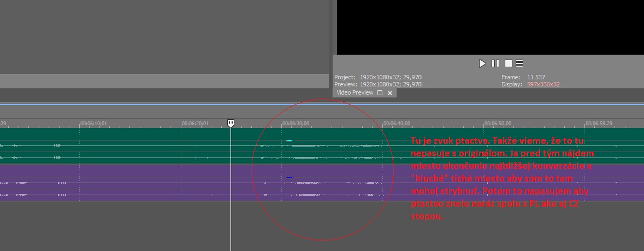This screenshot has width=644, height=251.
Task: Click the black video preview screen
Action: point(491,27)
